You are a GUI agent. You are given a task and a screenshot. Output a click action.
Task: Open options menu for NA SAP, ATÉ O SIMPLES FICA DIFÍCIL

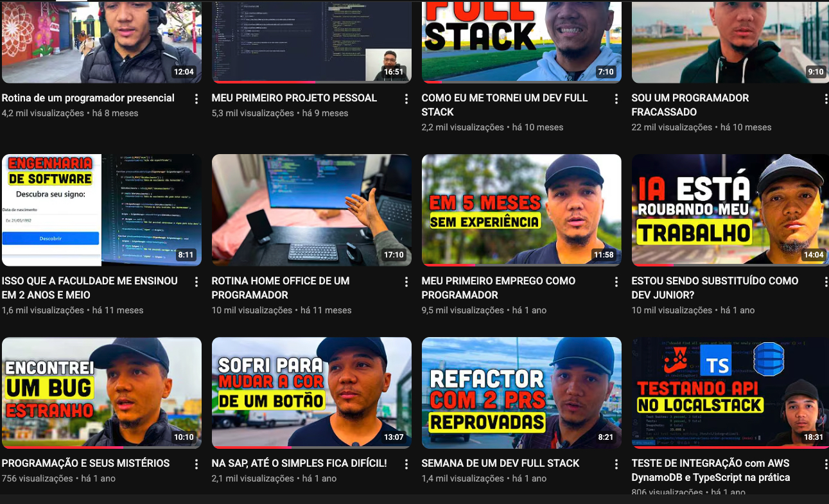tap(406, 464)
